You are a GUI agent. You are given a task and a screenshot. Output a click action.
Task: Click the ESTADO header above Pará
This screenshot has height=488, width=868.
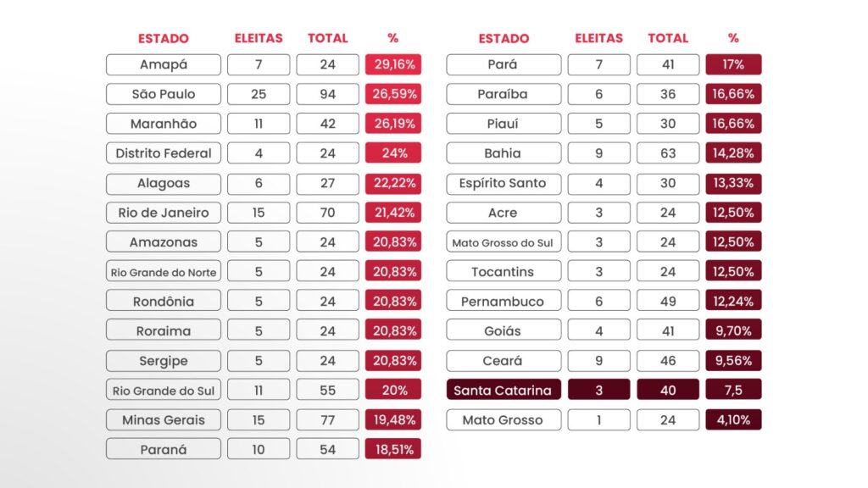504,38
